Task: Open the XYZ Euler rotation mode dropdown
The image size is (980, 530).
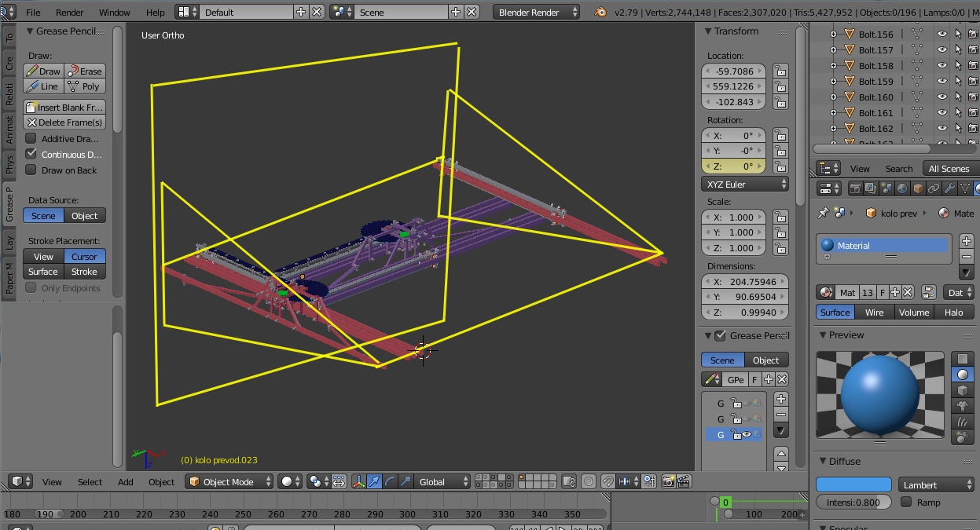Action: pos(745,185)
